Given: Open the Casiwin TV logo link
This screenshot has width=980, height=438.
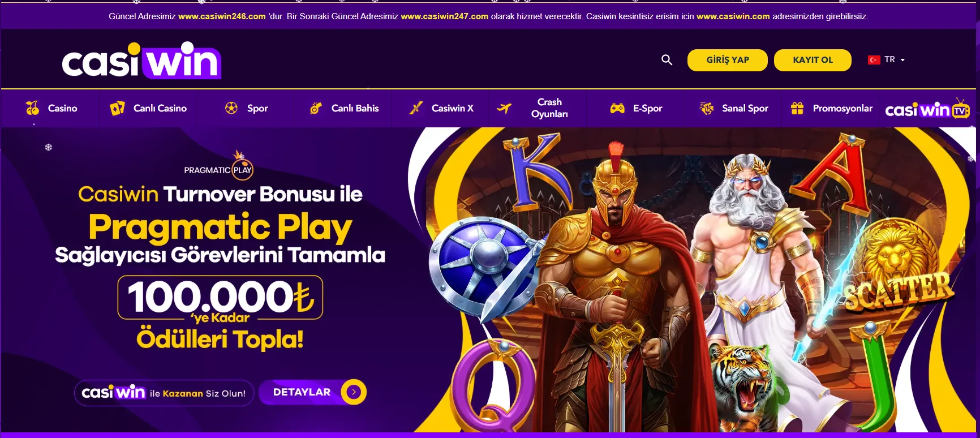Looking at the screenshot, I should pos(927,109).
